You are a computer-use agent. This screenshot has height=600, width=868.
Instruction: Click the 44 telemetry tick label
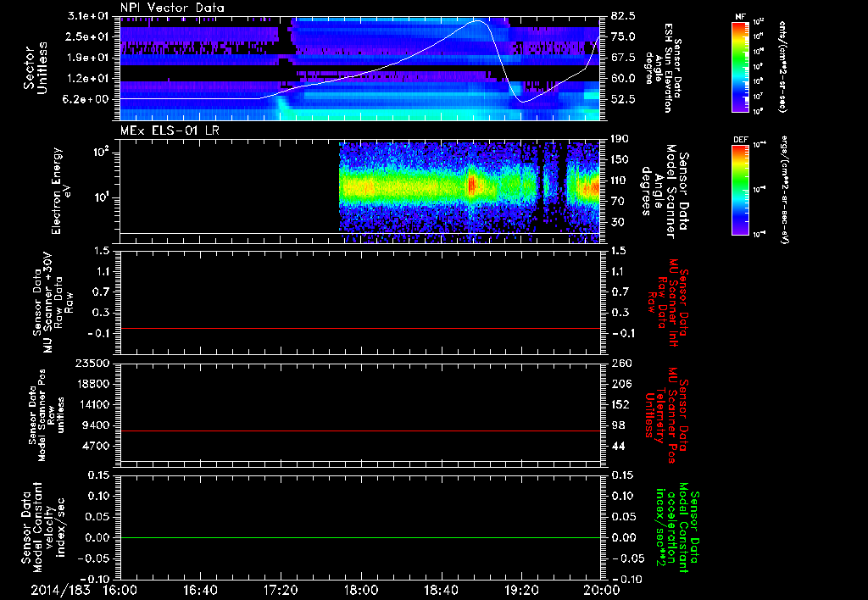(618, 446)
